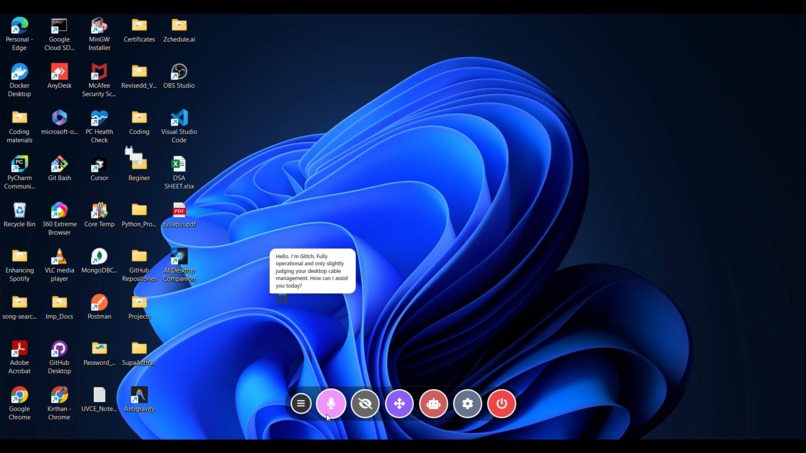Click the red power button

502,404
